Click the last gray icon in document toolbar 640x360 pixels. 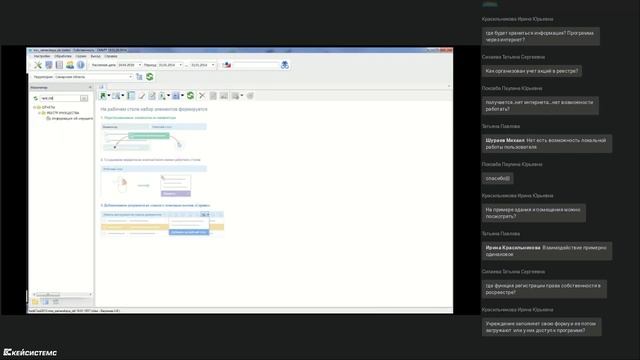pos(250,96)
